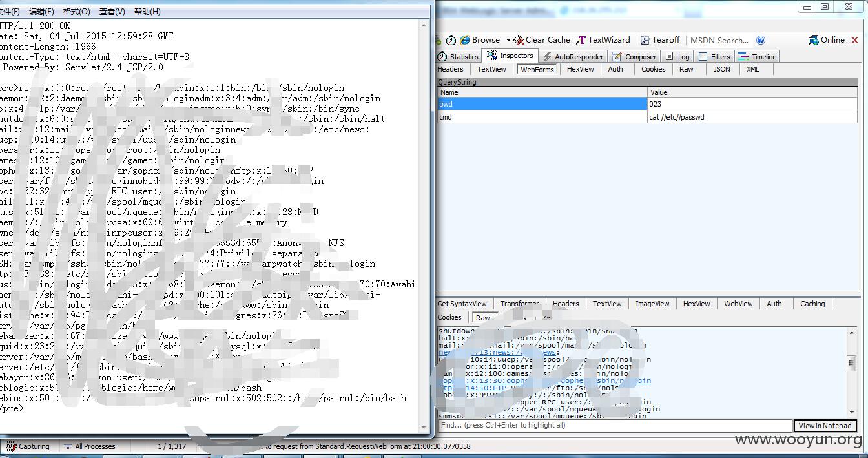This screenshot has height=458, width=868.
Task: Open response Transformer tab
Action: point(520,304)
